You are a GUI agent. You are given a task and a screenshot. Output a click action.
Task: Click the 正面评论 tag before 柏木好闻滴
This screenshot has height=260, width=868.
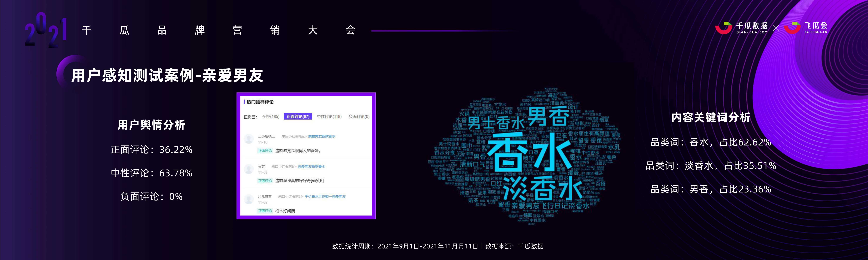(x=265, y=211)
